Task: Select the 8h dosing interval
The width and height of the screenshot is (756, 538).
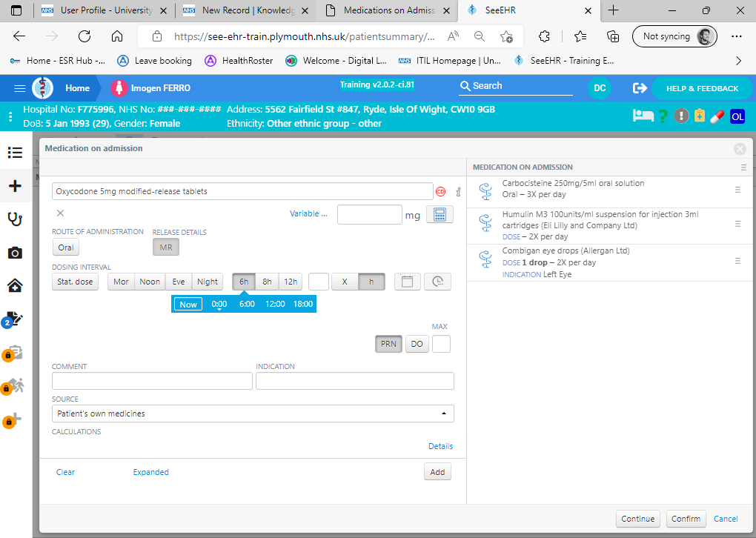Action: pos(267,282)
